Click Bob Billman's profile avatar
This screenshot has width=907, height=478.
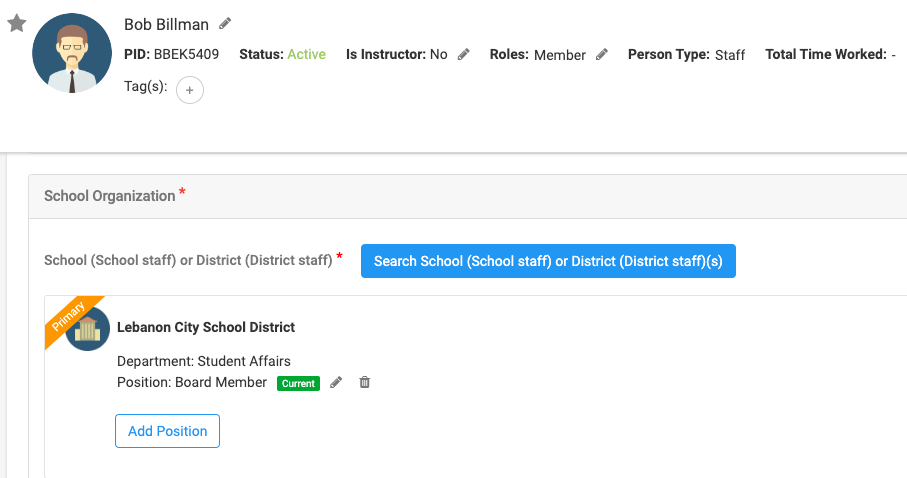pyautogui.click(x=72, y=53)
